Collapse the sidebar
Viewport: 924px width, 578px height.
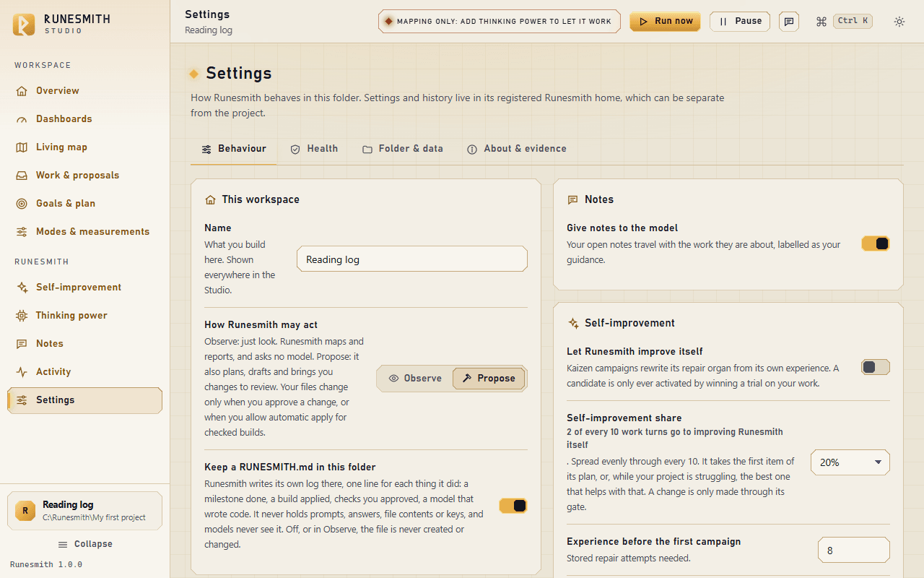click(85, 544)
